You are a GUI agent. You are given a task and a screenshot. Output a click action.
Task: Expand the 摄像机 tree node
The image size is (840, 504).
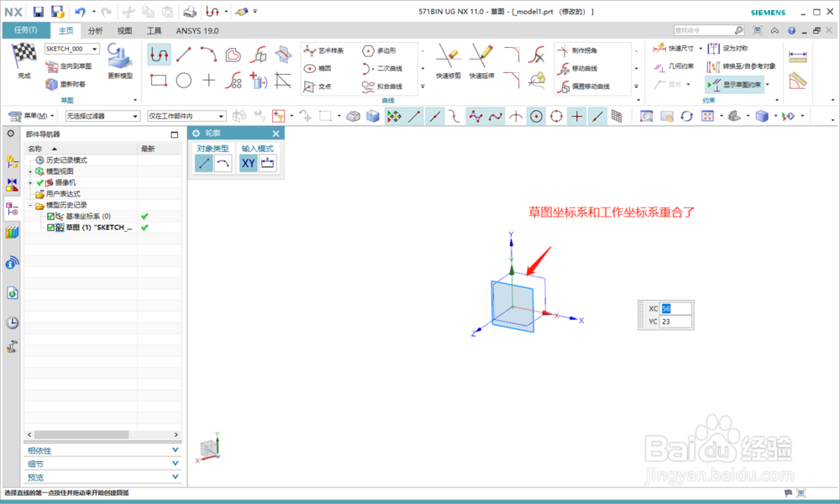click(30, 182)
